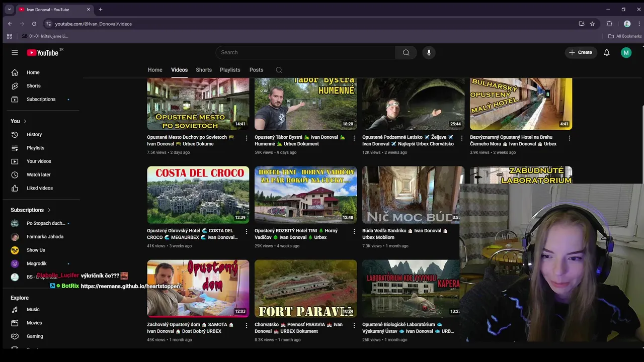Open Subscriptions in the sidebar

point(40,99)
